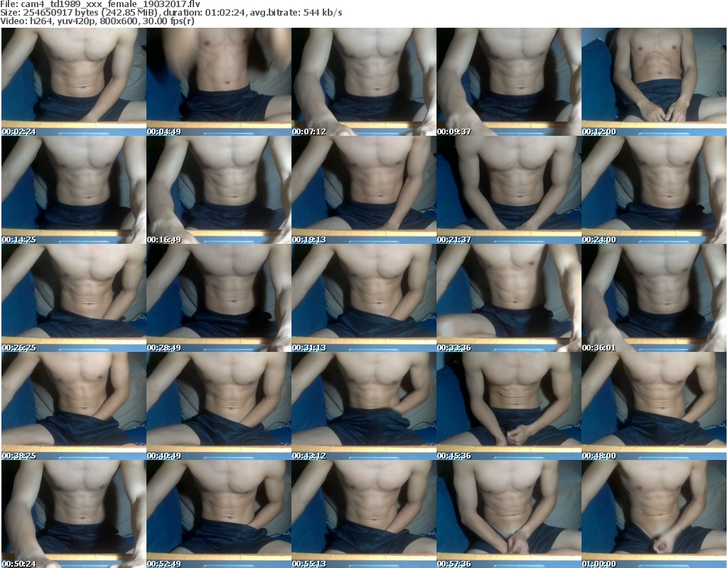This screenshot has height=568, width=728.
Task: Click the frame at 00:16:49
Action: 219,190
